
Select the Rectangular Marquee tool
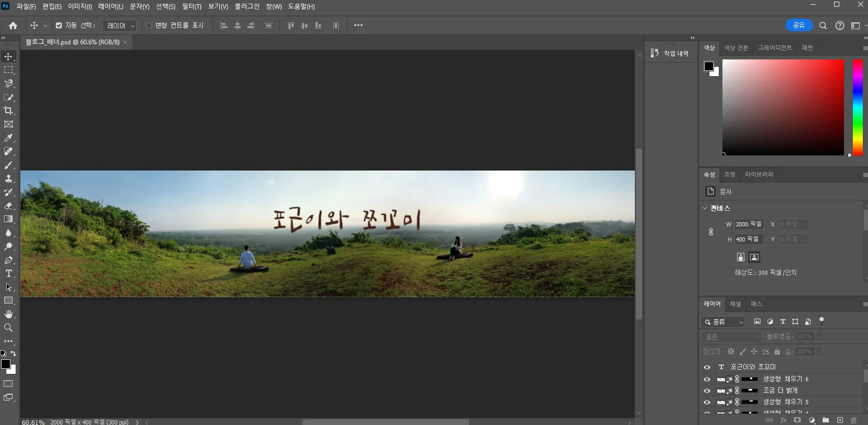coord(8,70)
